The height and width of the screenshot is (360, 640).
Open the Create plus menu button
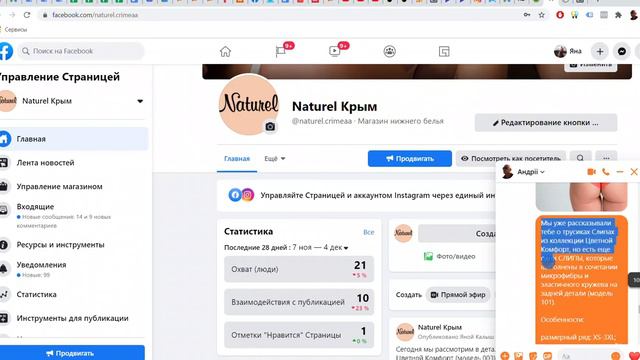600,51
